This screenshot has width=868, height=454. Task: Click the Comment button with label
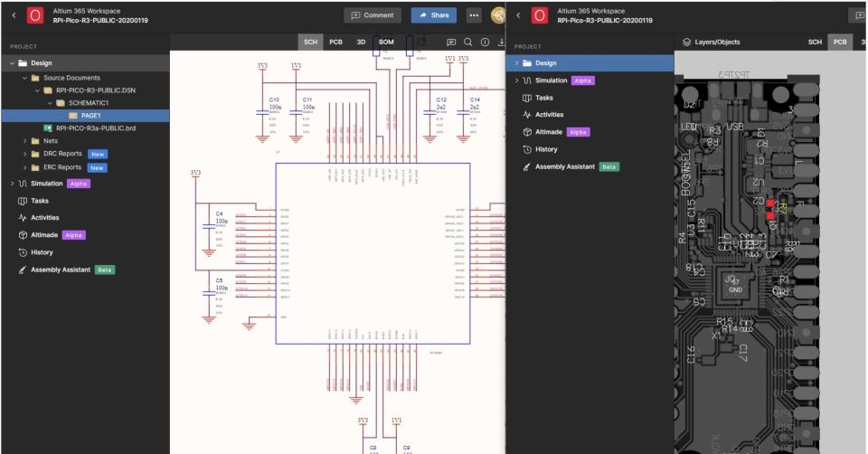pos(374,15)
